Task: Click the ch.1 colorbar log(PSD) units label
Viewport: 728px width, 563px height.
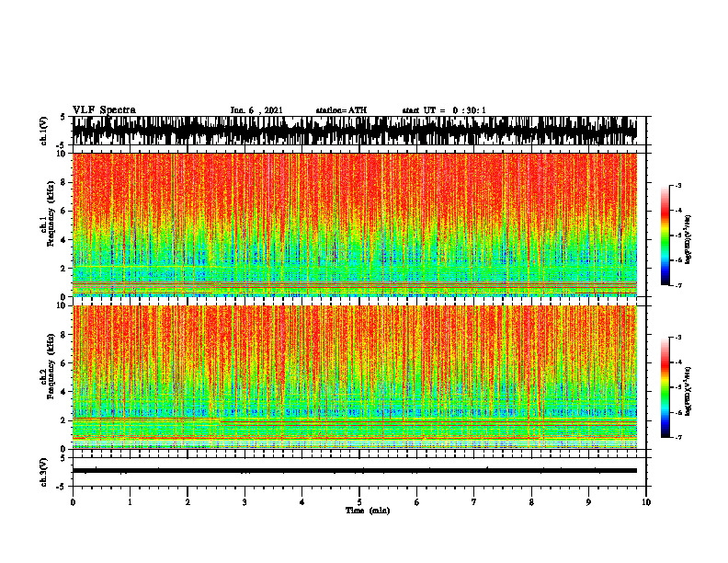Action: pos(688,240)
